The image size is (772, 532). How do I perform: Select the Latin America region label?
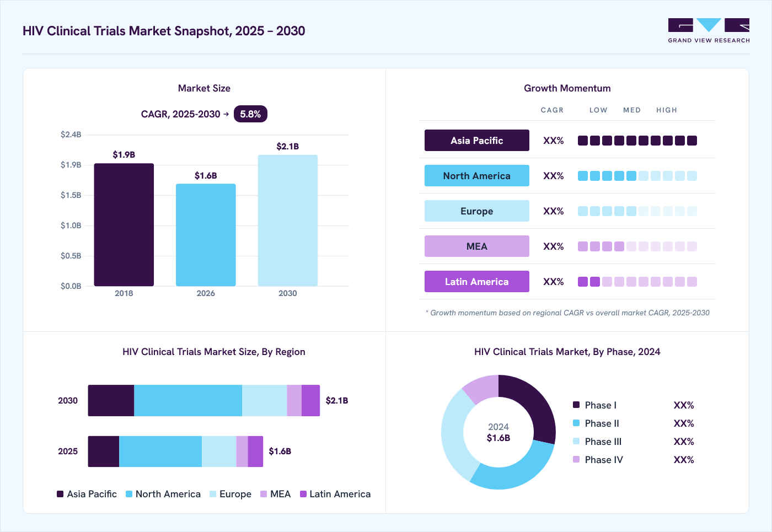click(x=477, y=282)
